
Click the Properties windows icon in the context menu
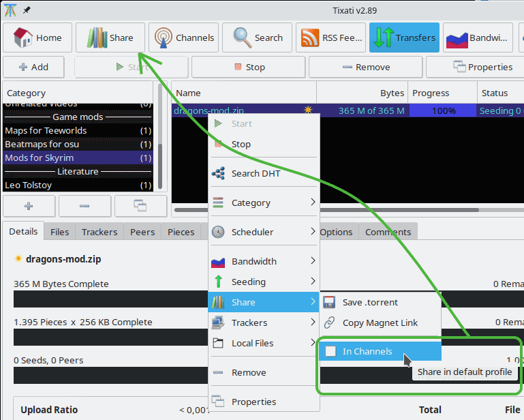pyautogui.click(x=218, y=402)
